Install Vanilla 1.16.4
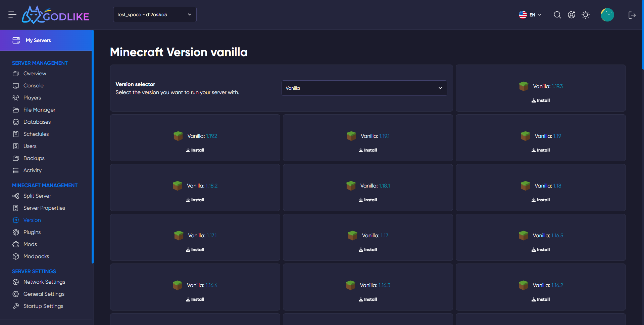 click(x=195, y=299)
